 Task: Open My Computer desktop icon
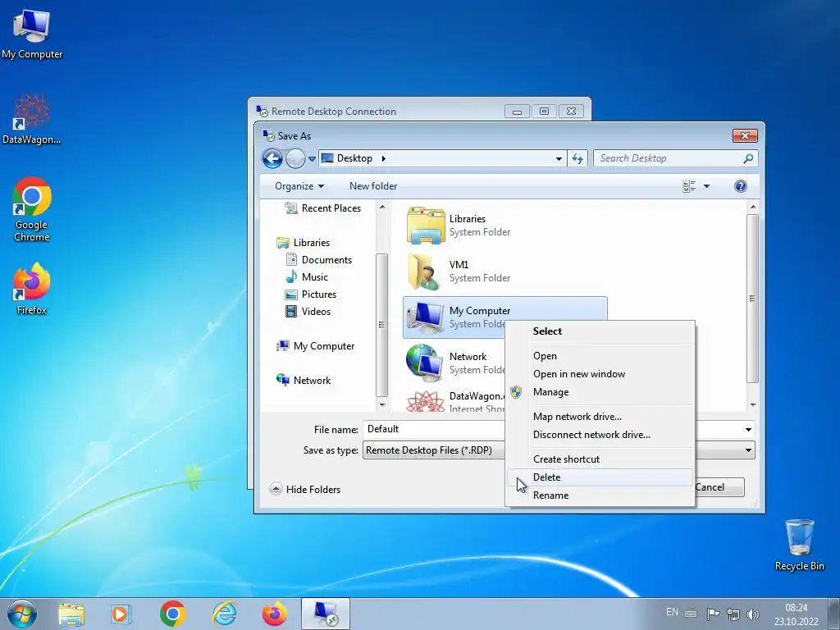[32, 33]
